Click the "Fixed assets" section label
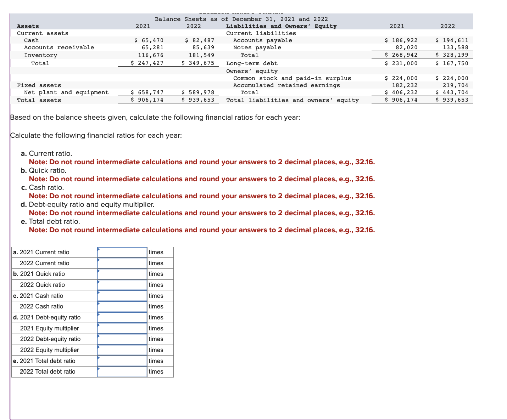This screenshot has width=507, height=420. [39, 85]
